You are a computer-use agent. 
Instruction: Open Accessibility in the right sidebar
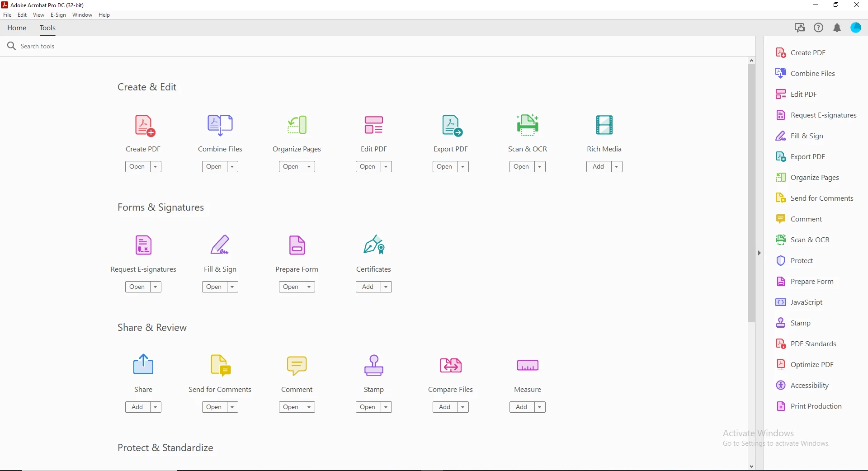tap(802, 386)
